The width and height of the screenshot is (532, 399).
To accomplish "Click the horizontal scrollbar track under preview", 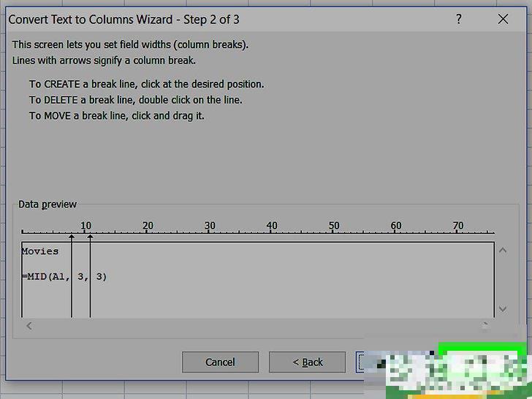I will coord(257,326).
